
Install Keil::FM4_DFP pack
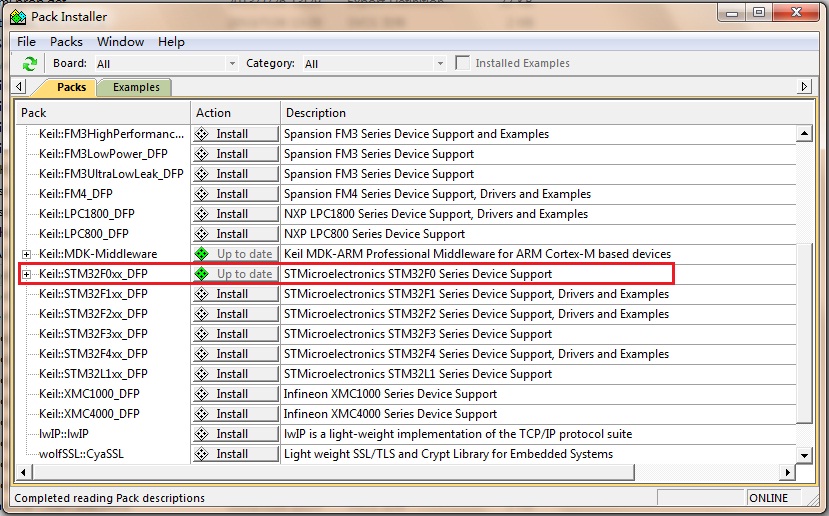click(x=235, y=194)
